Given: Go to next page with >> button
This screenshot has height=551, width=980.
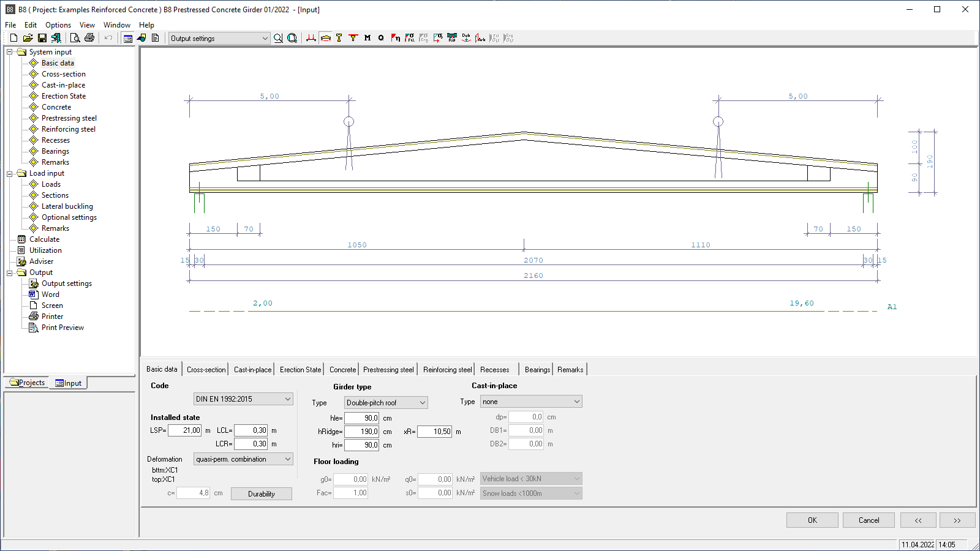Looking at the screenshot, I should point(957,520).
